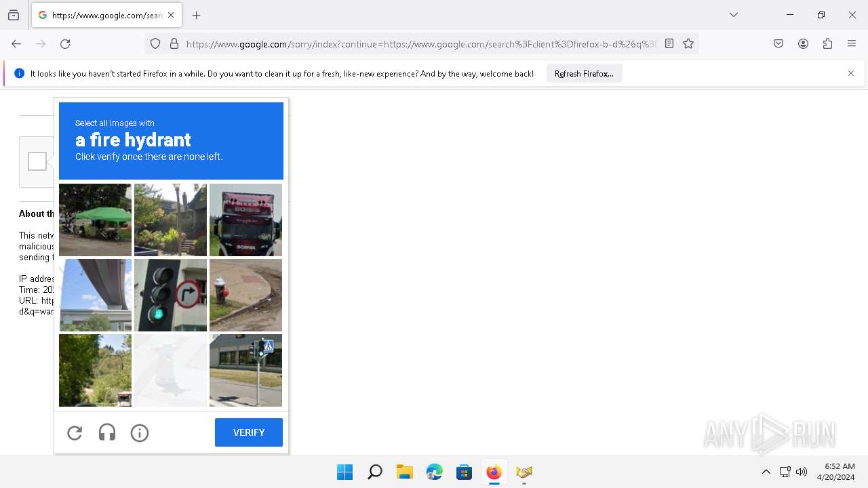Viewport: 868px width, 488px height.
Task: Open Microsoft Store from taskbar
Action: click(464, 472)
